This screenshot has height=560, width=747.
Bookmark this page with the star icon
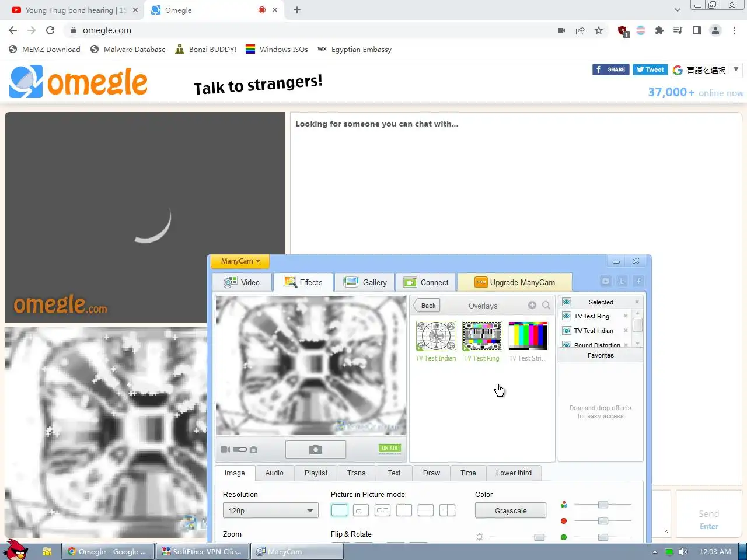[x=599, y=30]
